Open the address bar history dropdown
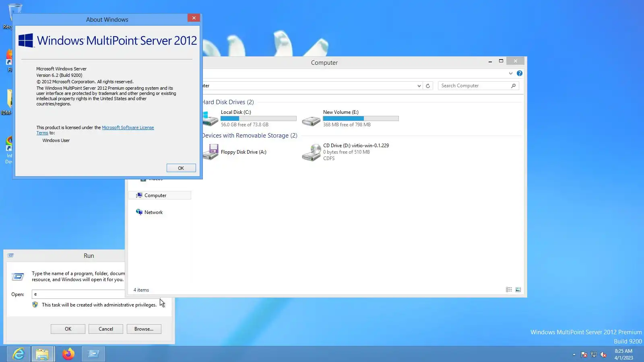The image size is (644, 362). pyautogui.click(x=419, y=86)
